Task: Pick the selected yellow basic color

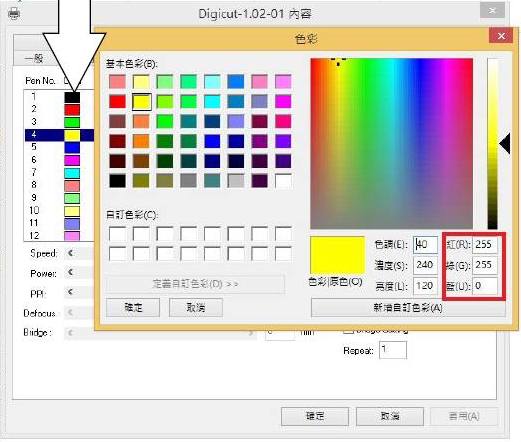Action: pyautogui.click(x=141, y=102)
